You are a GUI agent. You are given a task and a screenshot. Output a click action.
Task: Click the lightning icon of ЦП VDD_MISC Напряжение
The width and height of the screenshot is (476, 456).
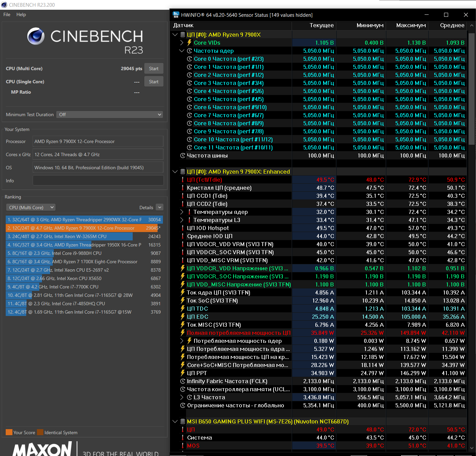pyautogui.click(x=183, y=284)
